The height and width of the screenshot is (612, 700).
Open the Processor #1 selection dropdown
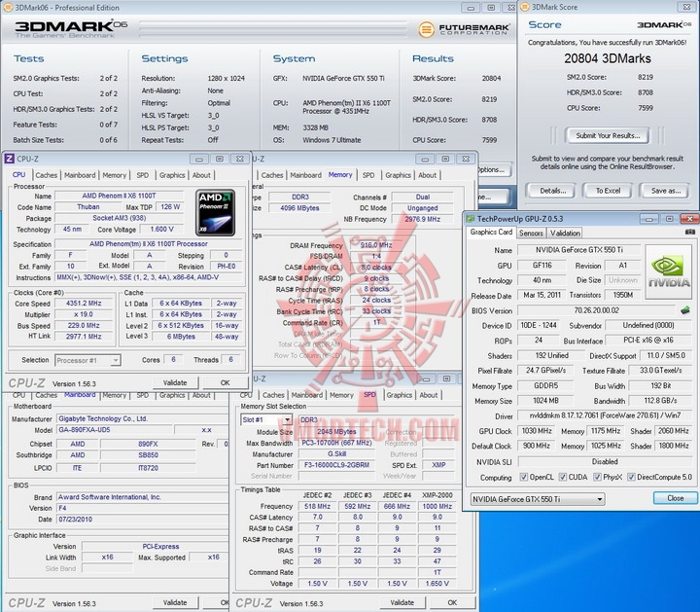tap(87, 360)
